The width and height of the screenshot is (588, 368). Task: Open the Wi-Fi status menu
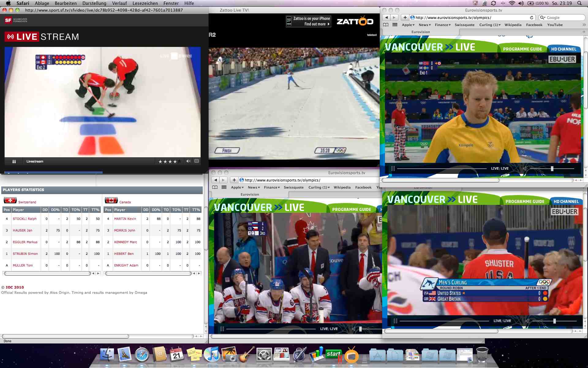point(512,3)
